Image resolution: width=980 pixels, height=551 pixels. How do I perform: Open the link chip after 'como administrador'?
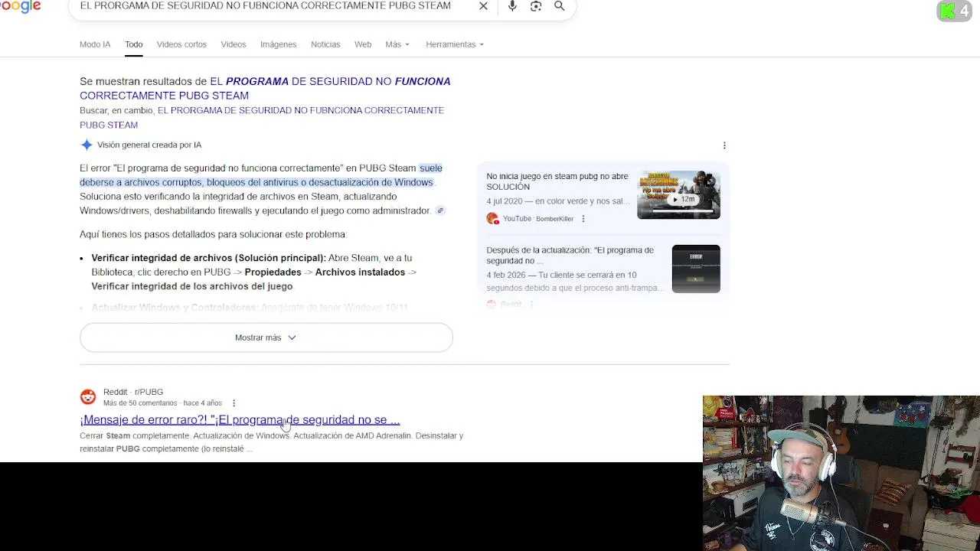coord(440,210)
